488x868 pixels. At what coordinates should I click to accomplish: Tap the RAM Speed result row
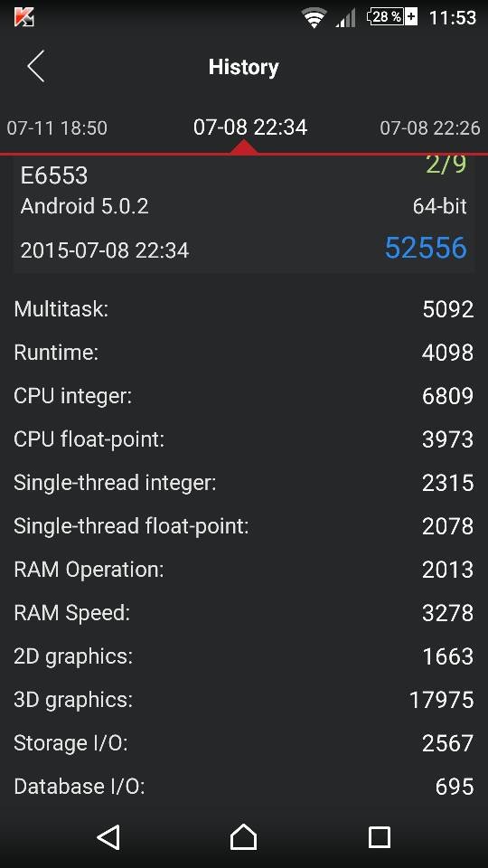coord(244,613)
